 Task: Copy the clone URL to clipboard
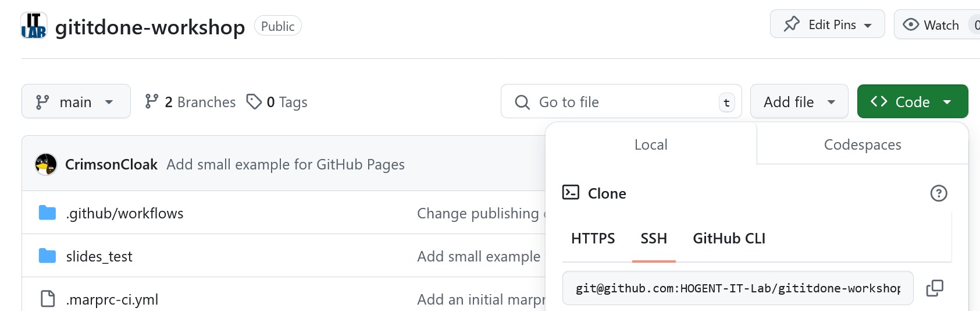[935, 288]
